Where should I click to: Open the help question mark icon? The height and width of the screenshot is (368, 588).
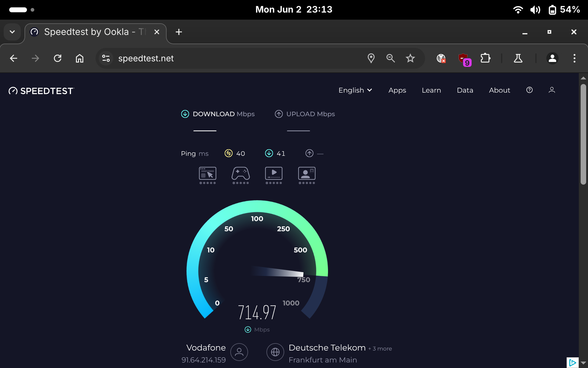click(x=530, y=90)
